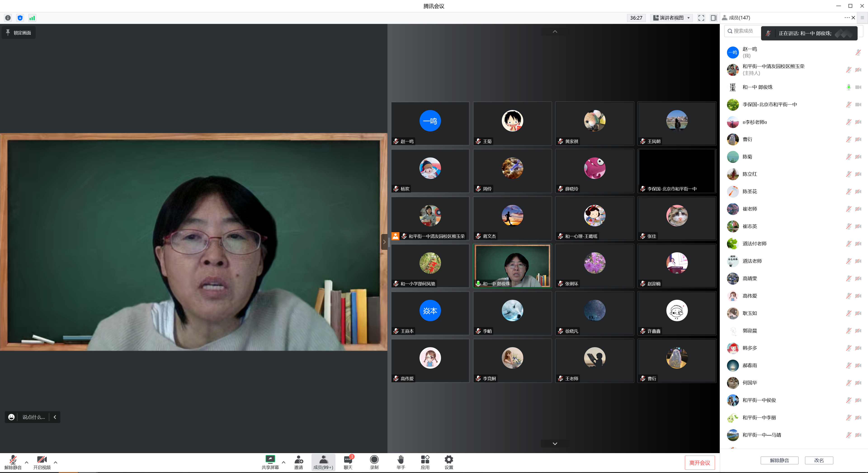Enter full screen mode
The width and height of the screenshot is (868, 473).
[701, 18]
